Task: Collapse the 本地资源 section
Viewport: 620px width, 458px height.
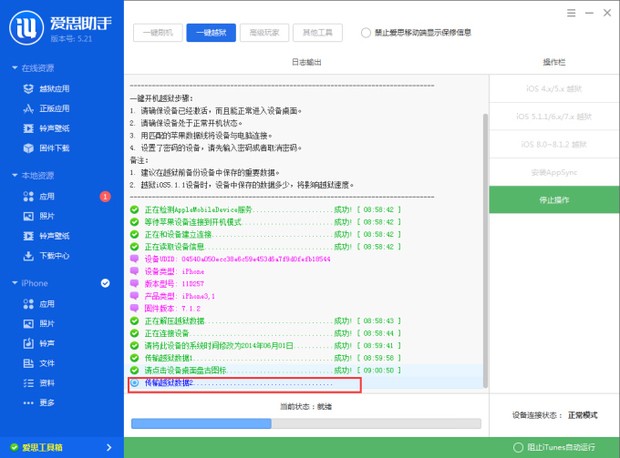Action: pos(15,175)
